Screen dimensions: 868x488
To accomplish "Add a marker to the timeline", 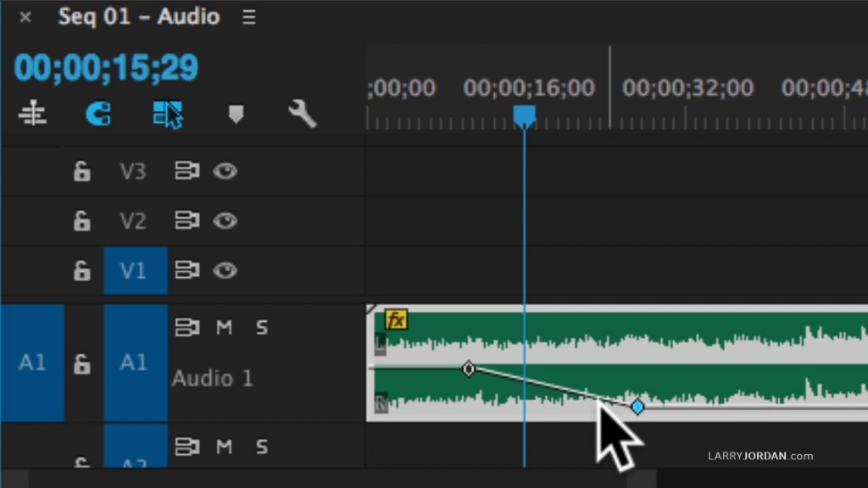I will pos(236,114).
